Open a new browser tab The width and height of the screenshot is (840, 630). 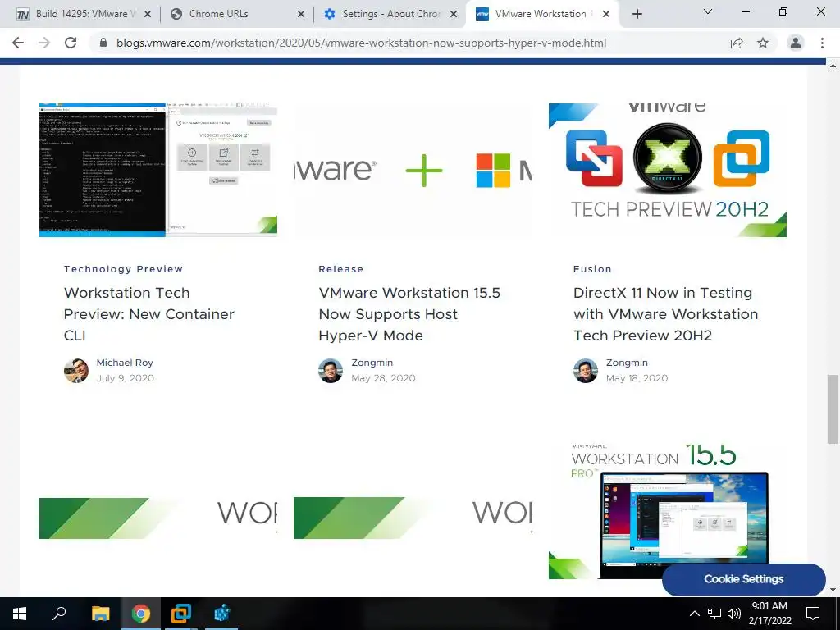click(x=637, y=14)
